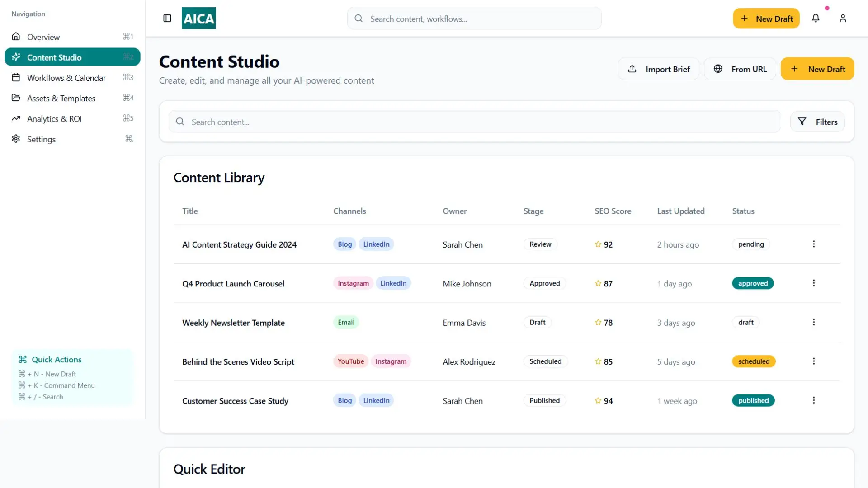The width and height of the screenshot is (868, 488).
Task: Open Customer Success Case Study
Action: [235, 401]
